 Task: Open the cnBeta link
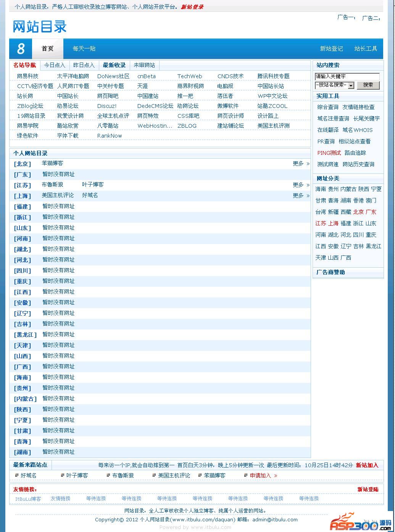click(x=147, y=76)
